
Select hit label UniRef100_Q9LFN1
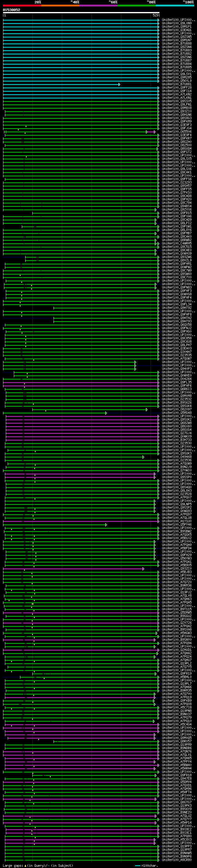177,104
